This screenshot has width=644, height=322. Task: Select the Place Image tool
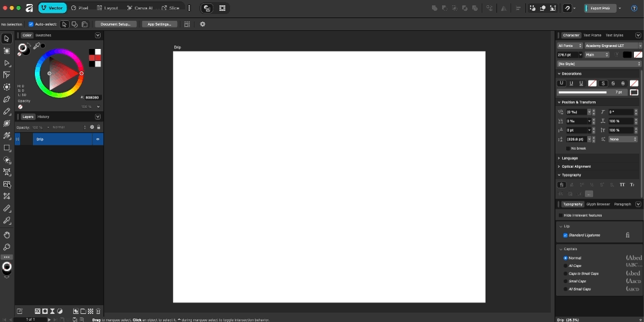tap(7, 184)
